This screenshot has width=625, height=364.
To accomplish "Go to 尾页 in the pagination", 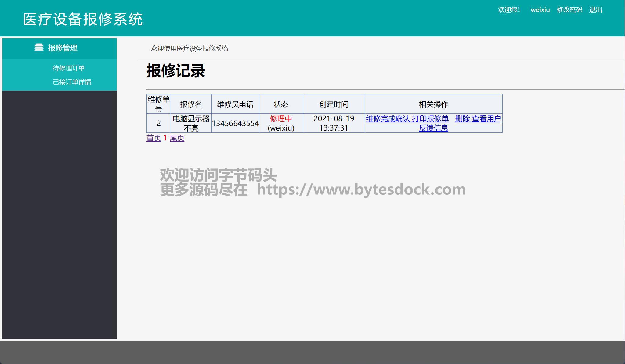I will click(x=177, y=138).
